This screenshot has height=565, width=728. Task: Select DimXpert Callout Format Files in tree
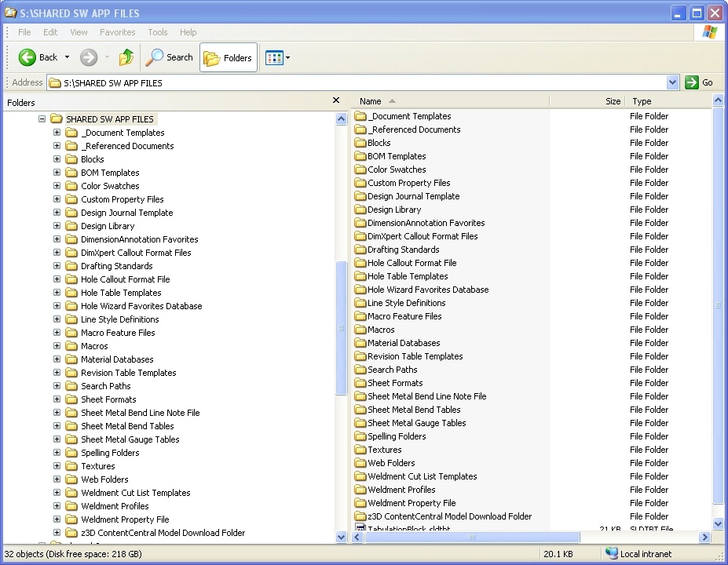136,253
